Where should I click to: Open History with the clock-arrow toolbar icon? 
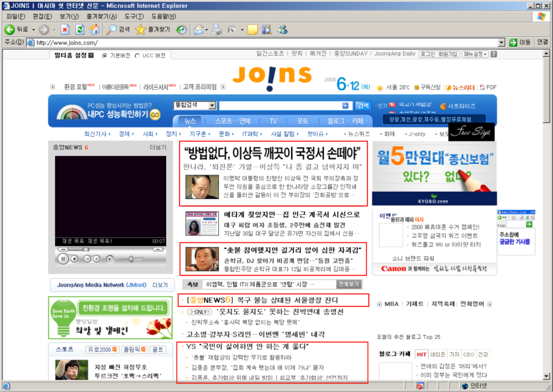tap(181, 30)
